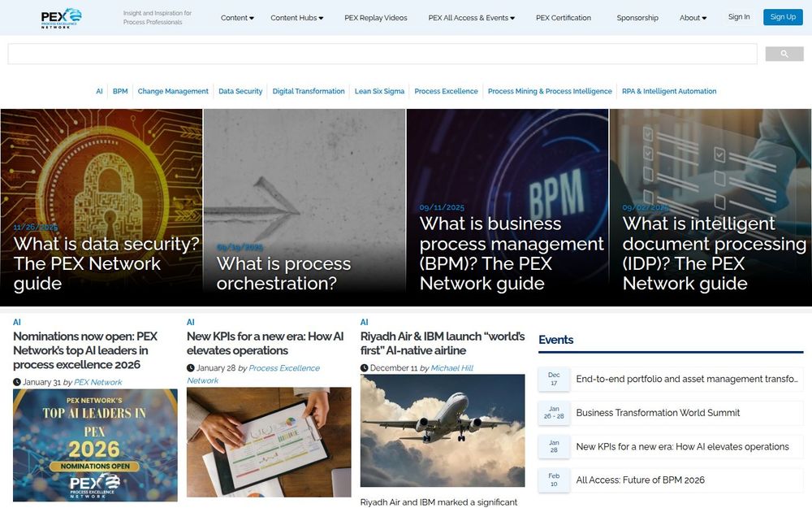Click AI category label above KPIs article
812x508 pixels.
coord(190,322)
